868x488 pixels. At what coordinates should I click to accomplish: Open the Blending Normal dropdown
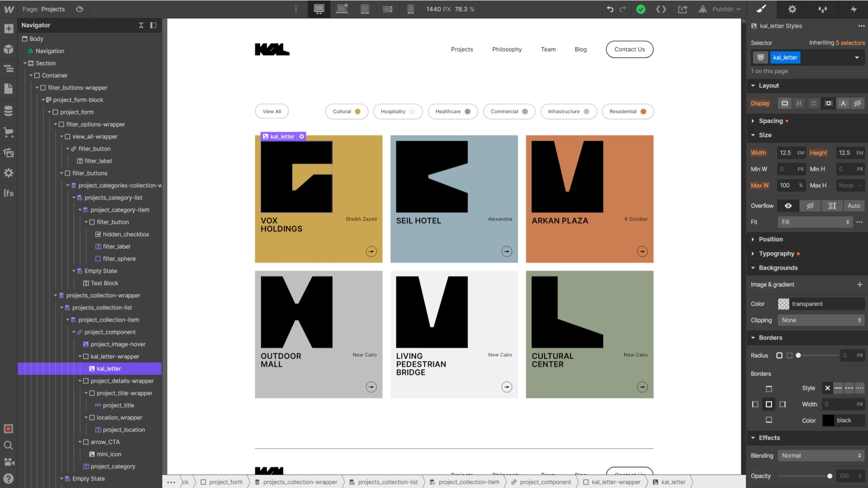[x=821, y=455]
